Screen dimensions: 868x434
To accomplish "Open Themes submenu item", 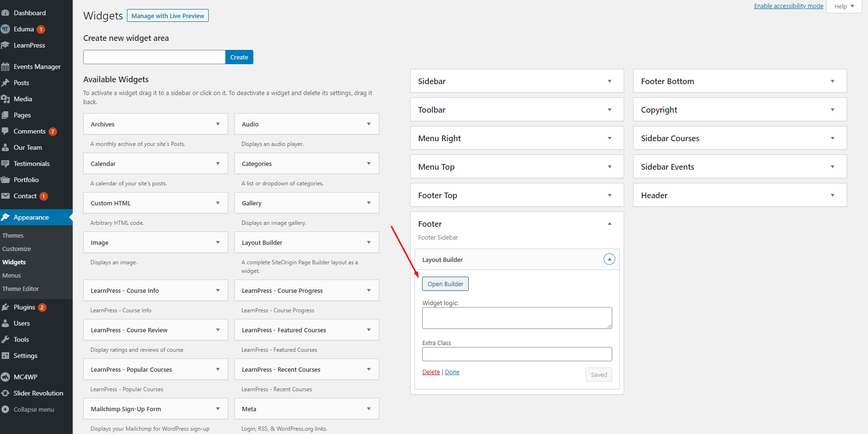I will (13, 235).
